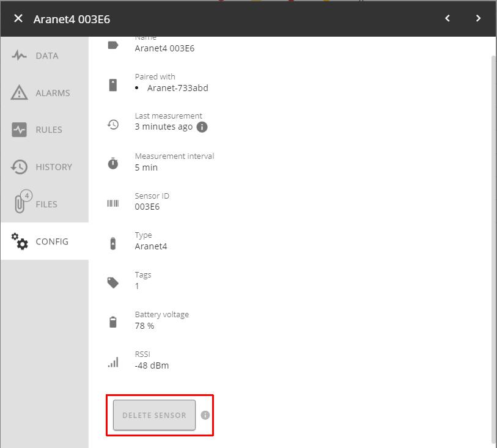Click the sensor Type device icon
This screenshot has width=497, height=448.
pos(113,243)
